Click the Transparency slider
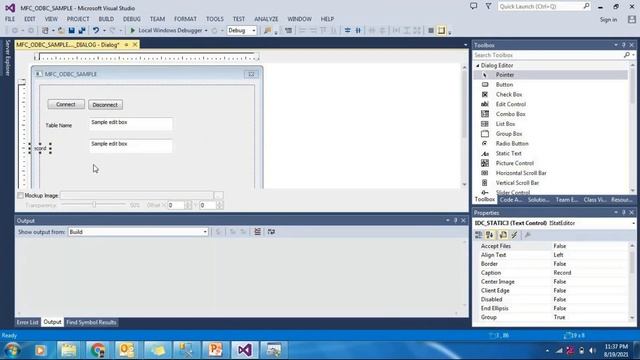 [93, 205]
